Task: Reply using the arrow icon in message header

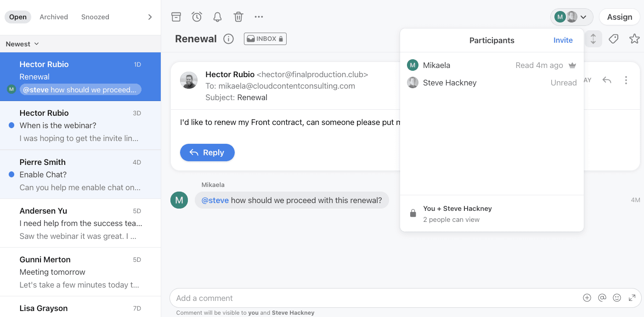Action: (607, 80)
